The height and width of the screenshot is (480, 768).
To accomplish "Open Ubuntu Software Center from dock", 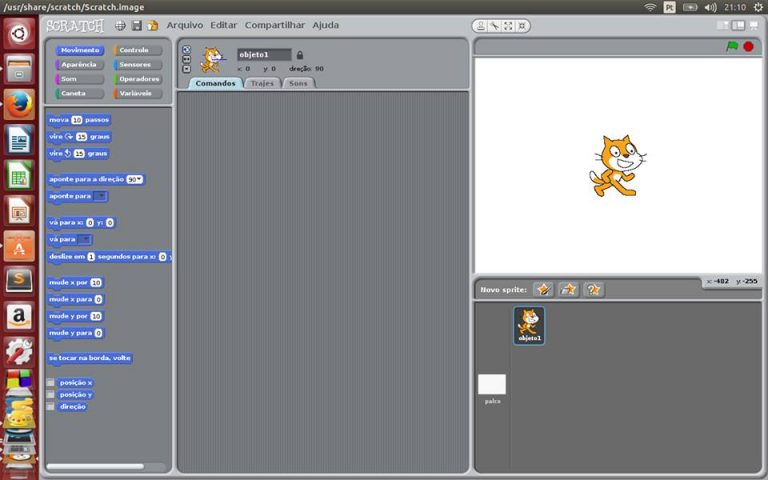I will pos(19,245).
